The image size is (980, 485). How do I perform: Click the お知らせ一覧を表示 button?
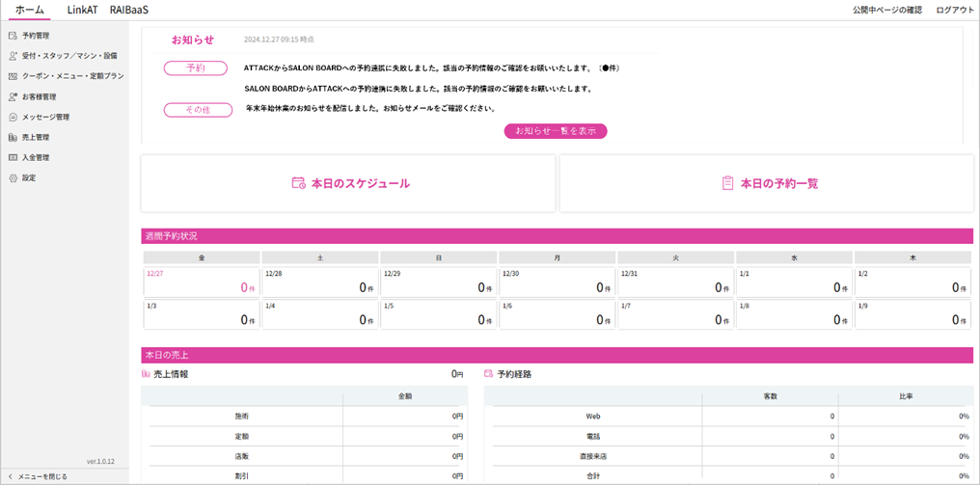click(556, 131)
